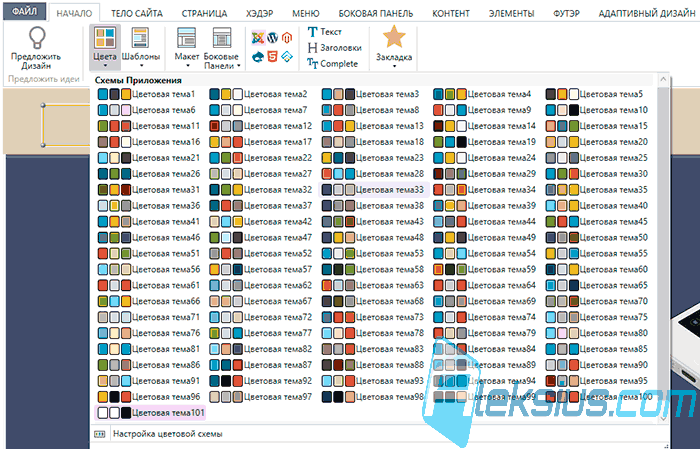The height and width of the screenshot is (449, 700).
Task: Switch to the СТРАНИЦА tab
Action: [204, 13]
